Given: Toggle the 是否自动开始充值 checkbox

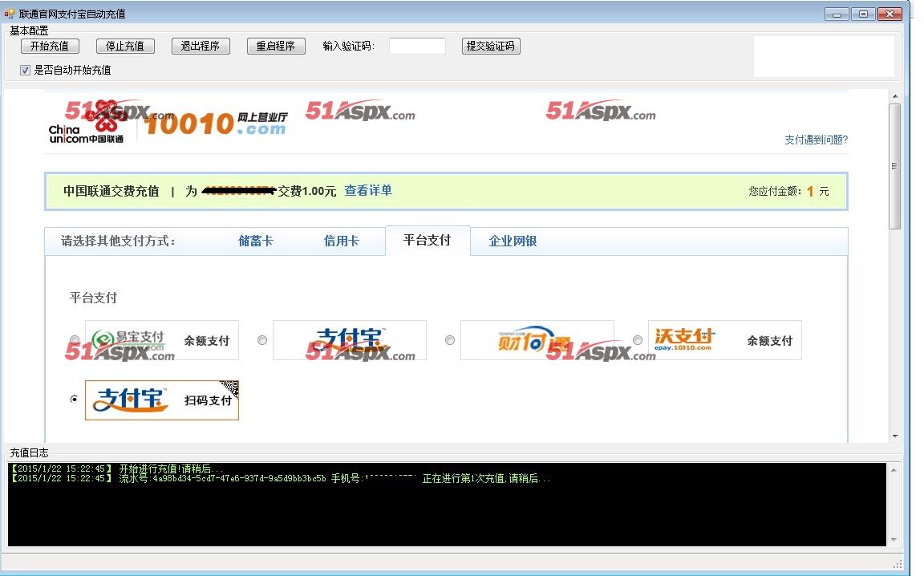Looking at the screenshot, I should click(26, 70).
